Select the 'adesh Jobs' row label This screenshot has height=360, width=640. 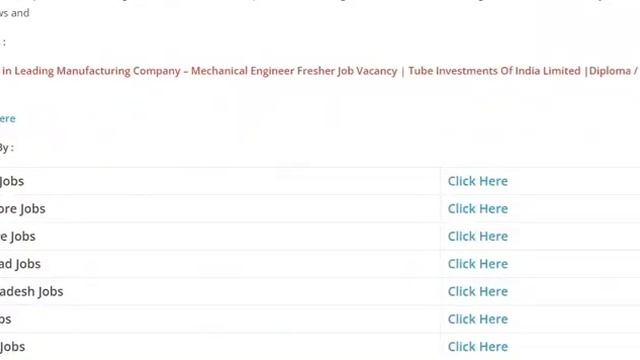(x=31, y=292)
